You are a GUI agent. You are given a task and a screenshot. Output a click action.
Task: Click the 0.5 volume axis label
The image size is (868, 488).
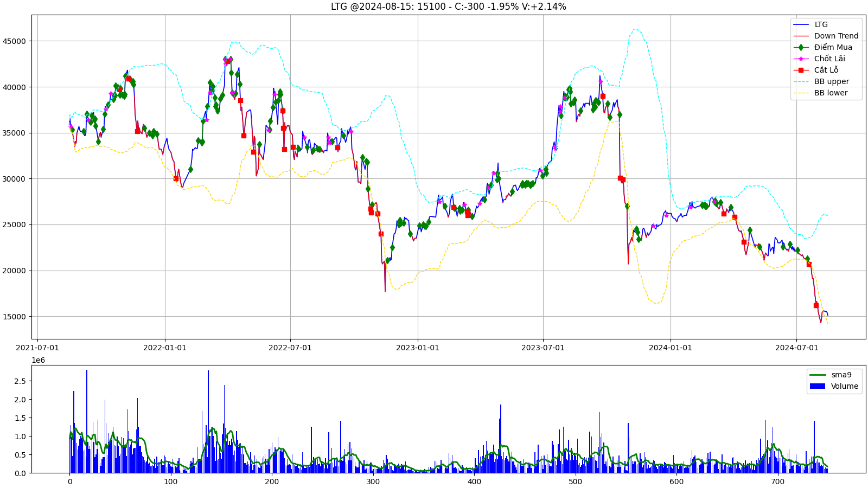[20, 455]
